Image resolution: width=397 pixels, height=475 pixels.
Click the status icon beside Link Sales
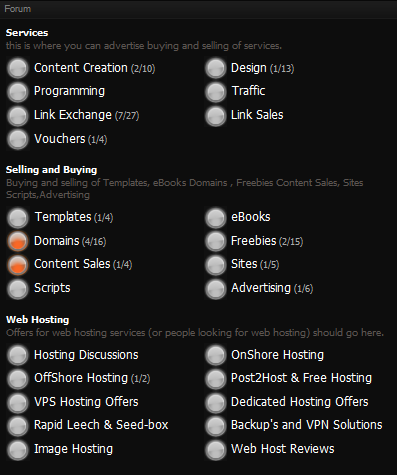coord(216,116)
